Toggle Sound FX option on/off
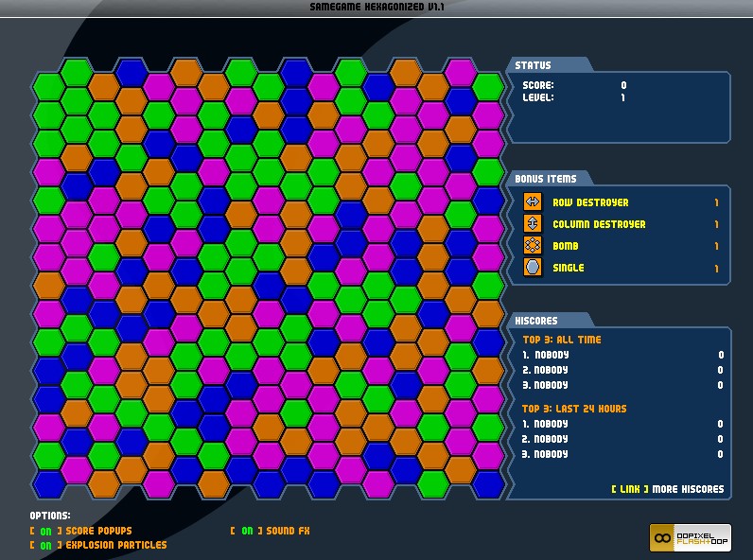Viewport: 753px width, 560px height. [247, 531]
